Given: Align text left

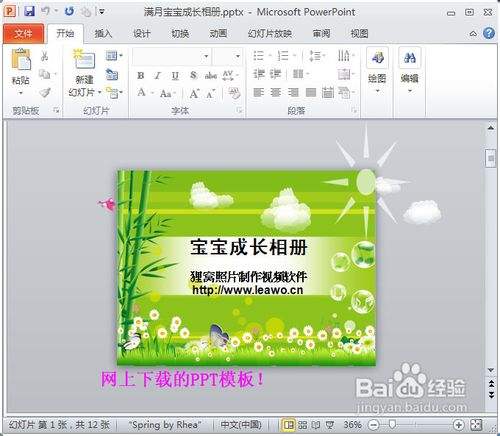Looking at the screenshot, I should pos(259,92).
